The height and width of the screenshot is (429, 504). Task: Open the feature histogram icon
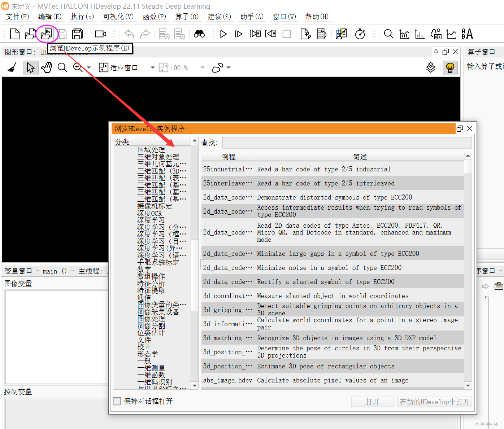pos(420,34)
